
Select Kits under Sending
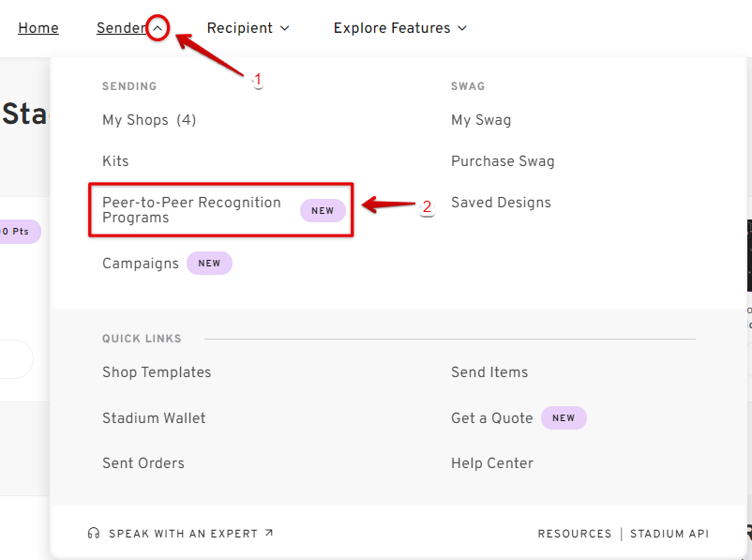[115, 161]
